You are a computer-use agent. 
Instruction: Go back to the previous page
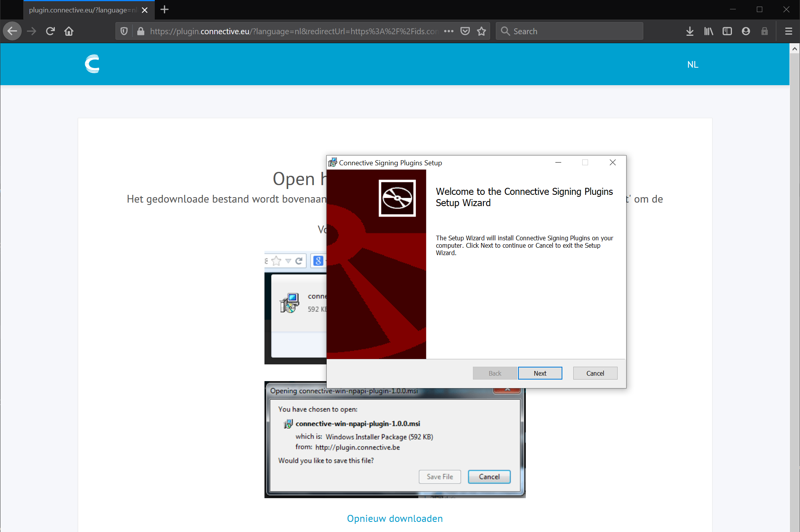coord(12,31)
